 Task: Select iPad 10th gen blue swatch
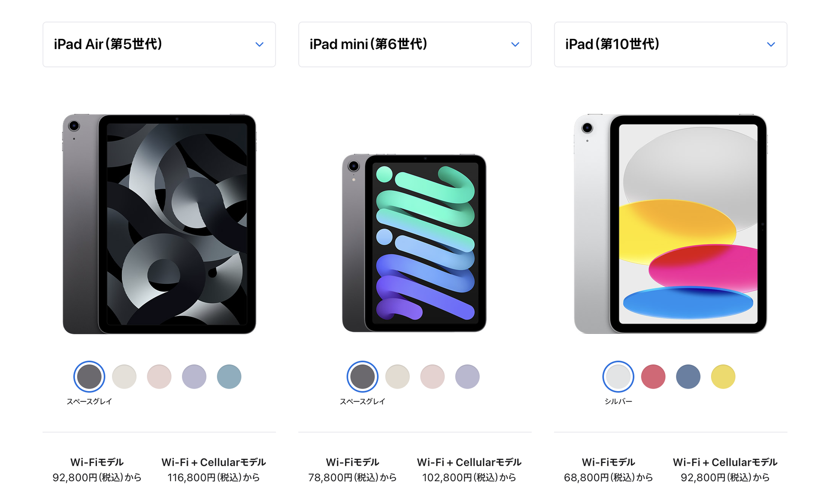(x=688, y=376)
